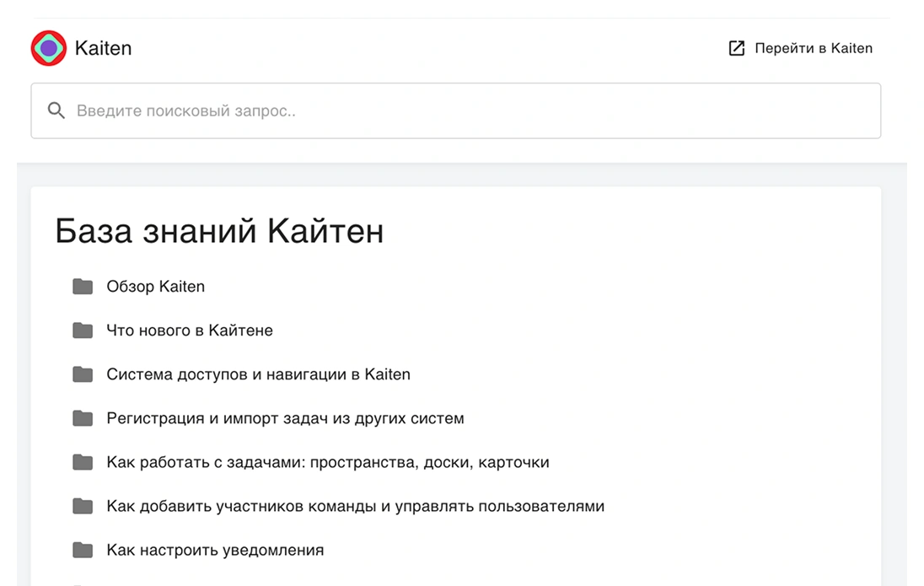The image size is (924, 586).
Task: Click the folder icon beside Что нового в Кайтене
Action: 83,330
